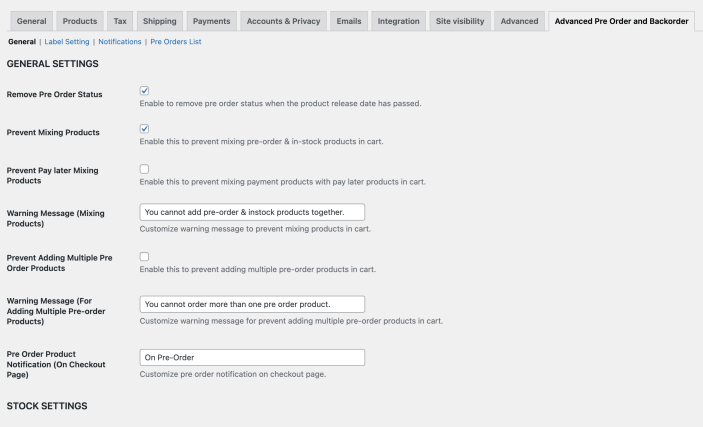
Task: Open the Integration tab
Action: (399, 21)
